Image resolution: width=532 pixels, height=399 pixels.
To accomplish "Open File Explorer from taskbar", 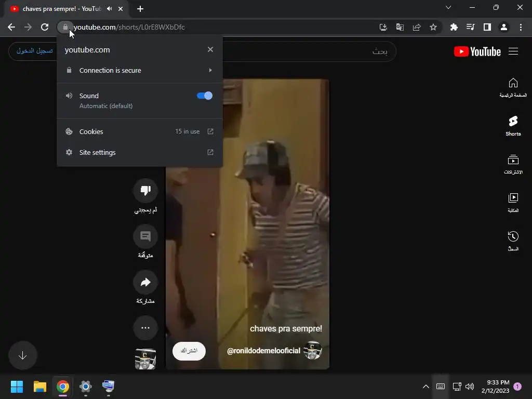I will coord(39,387).
